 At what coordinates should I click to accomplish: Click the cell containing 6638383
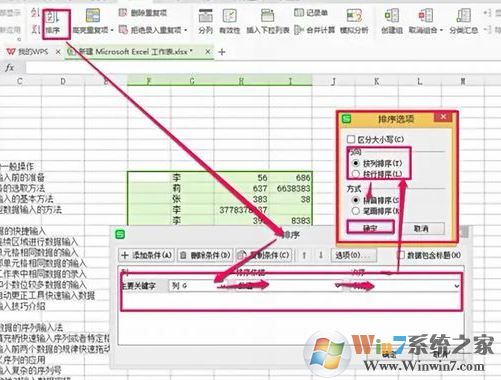[x=291, y=188]
